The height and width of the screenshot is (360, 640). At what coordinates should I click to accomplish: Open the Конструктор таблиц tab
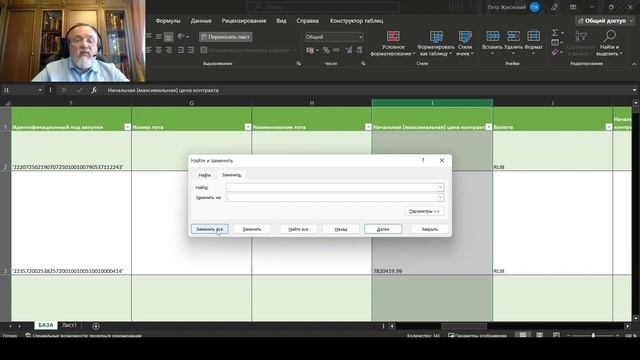click(356, 21)
